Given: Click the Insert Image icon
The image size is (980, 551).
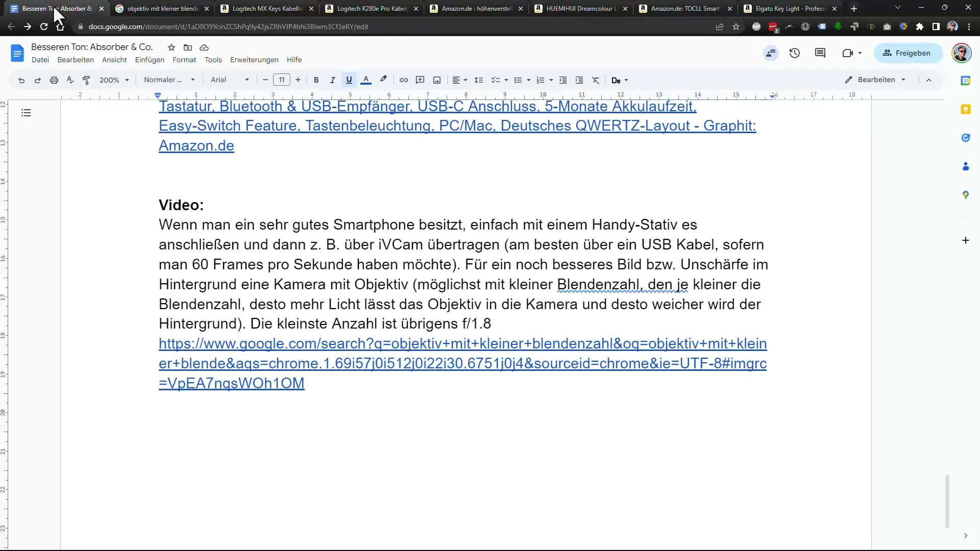Looking at the screenshot, I should point(437,80).
